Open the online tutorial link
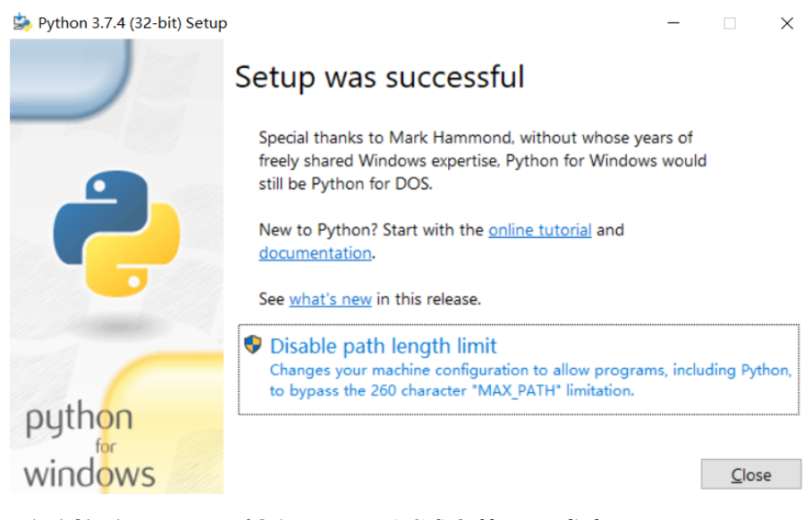This screenshot has width=812, height=520. (x=539, y=230)
